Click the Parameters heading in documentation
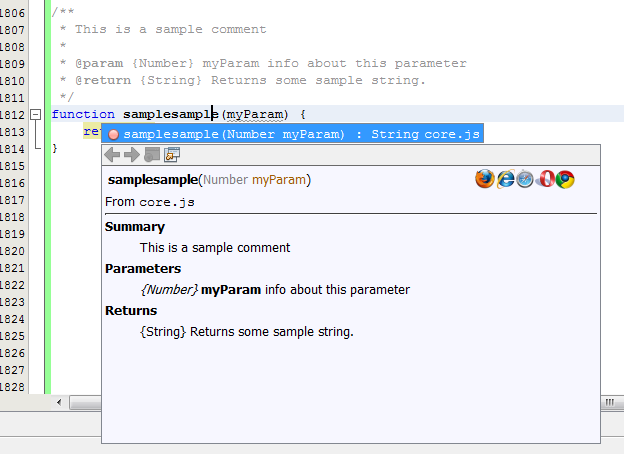 tap(143, 268)
